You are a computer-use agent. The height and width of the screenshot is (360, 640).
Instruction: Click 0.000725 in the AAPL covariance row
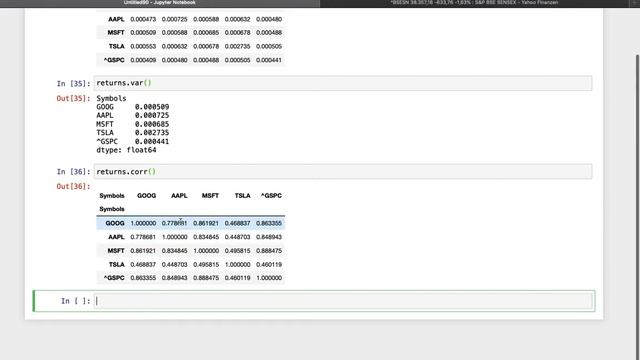tap(174, 19)
